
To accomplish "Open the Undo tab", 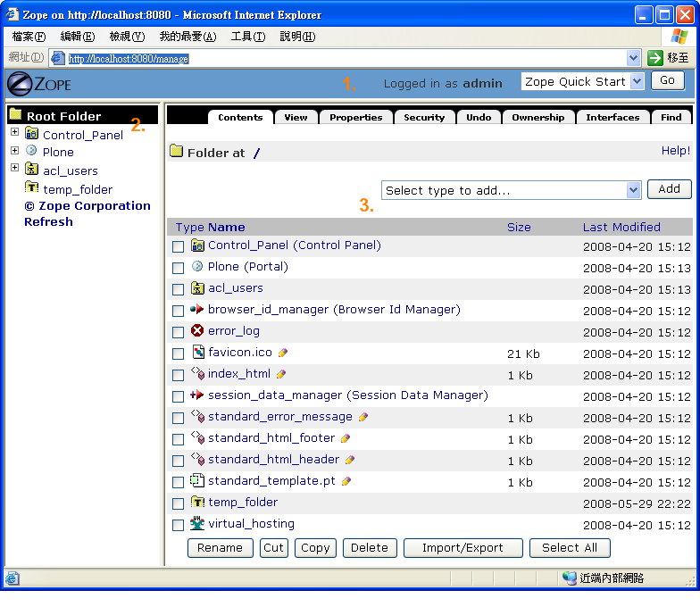I will 479,118.
